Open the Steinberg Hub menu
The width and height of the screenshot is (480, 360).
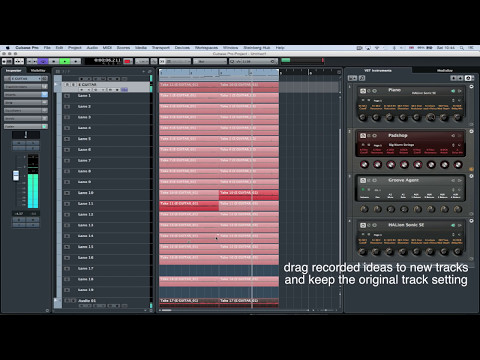(x=257, y=48)
